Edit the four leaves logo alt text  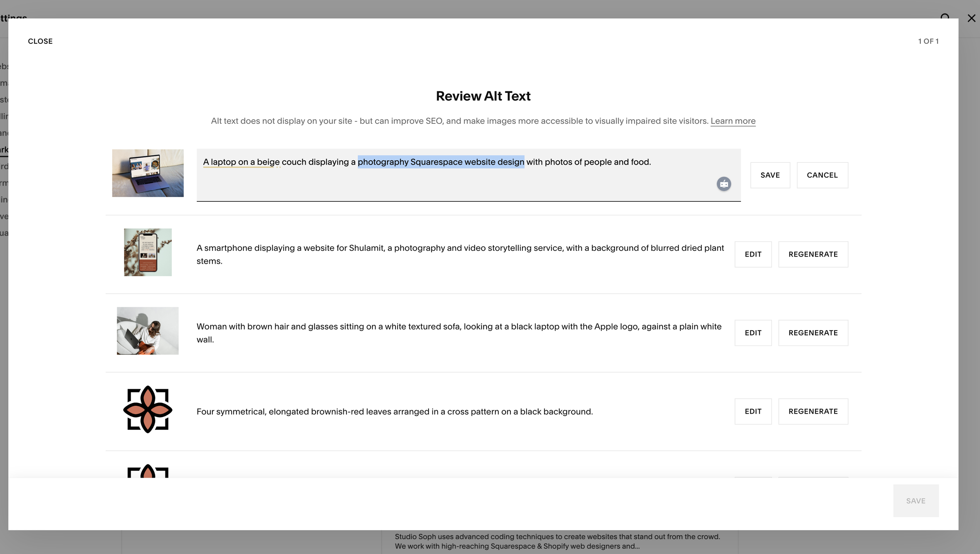pyautogui.click(x=753, y=411)
